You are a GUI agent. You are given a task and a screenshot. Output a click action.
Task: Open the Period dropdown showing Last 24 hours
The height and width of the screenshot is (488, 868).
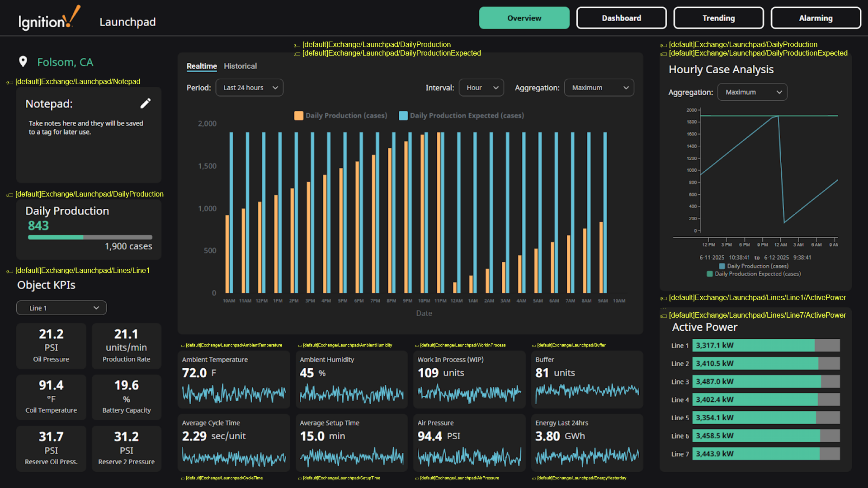[x=250, y=88]
